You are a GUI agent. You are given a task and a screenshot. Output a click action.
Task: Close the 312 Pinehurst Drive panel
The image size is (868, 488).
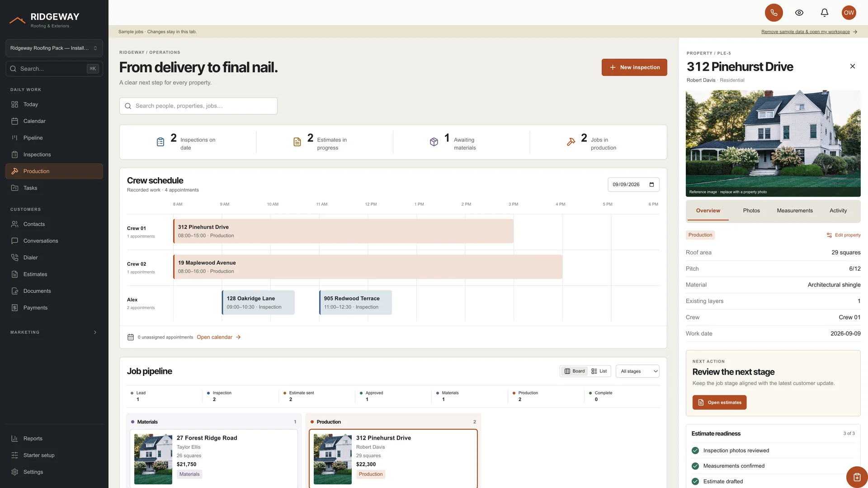[853, 66]
